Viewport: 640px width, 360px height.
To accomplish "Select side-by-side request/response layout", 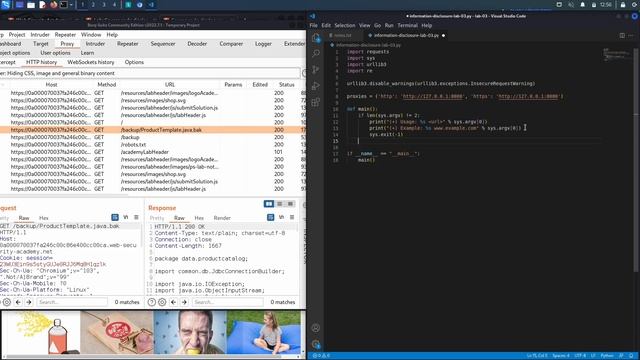I will (x=269, y=204).
